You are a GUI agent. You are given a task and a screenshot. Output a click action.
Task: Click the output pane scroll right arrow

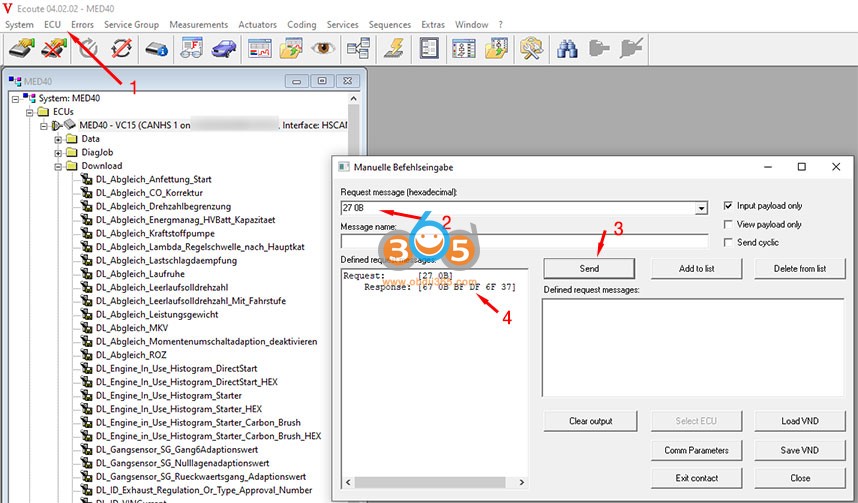tap(521, 482)
